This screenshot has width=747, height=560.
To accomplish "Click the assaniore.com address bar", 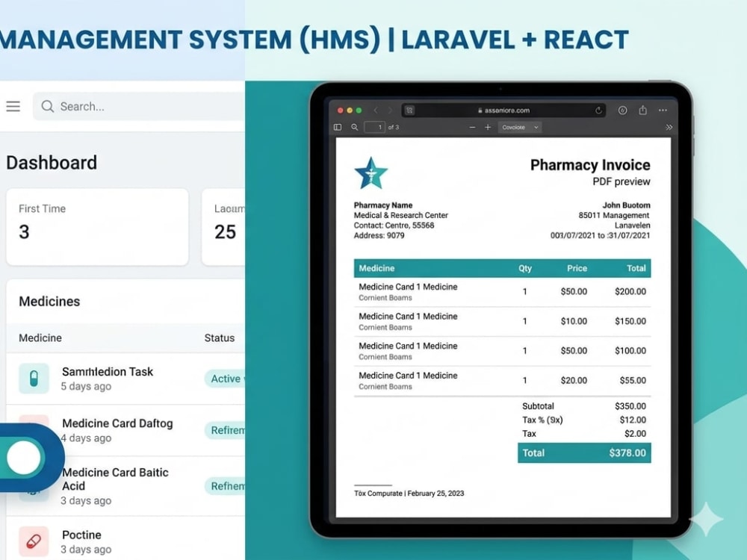I will coord(503,110).
